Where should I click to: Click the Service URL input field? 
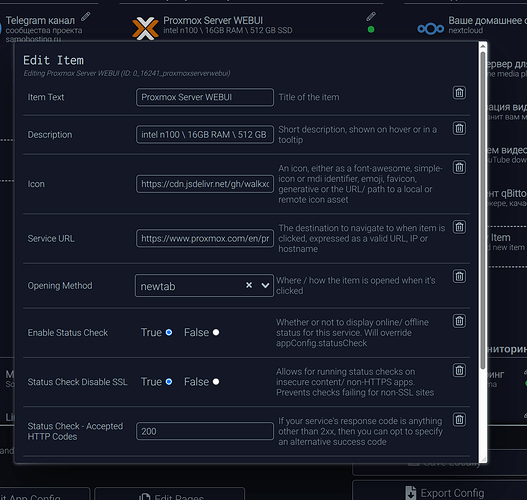tap(205, 238)
